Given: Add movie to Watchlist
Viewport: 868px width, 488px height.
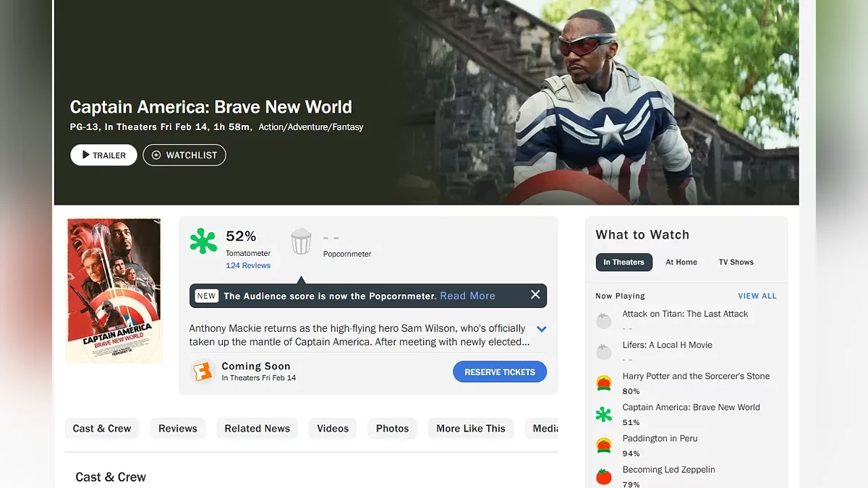Looking at the screenshot, I should click(184, 155).
